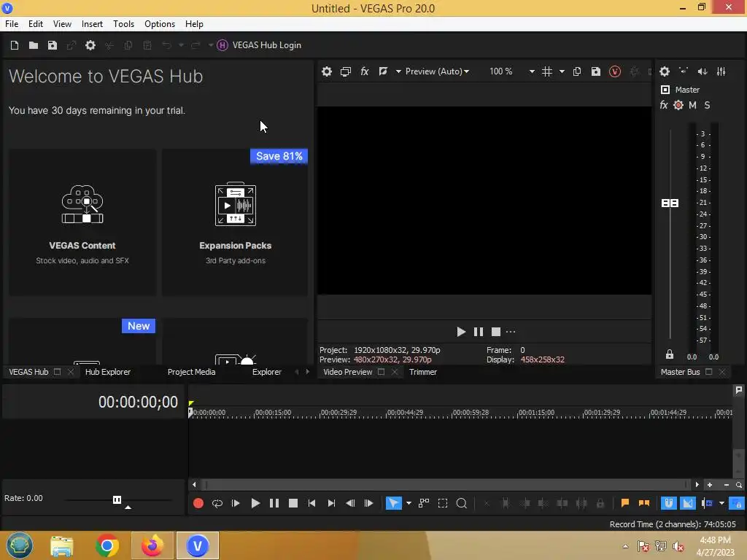
Task: Expand the overlays grid dropdown arrow
Action: 562,71
